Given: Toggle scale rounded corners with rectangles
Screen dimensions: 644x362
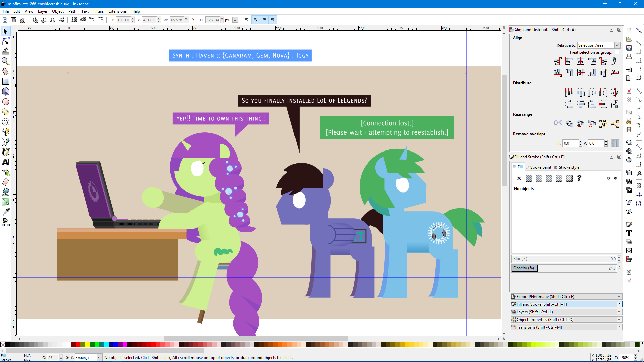Looking at the screenshot, I should point(256,20).
